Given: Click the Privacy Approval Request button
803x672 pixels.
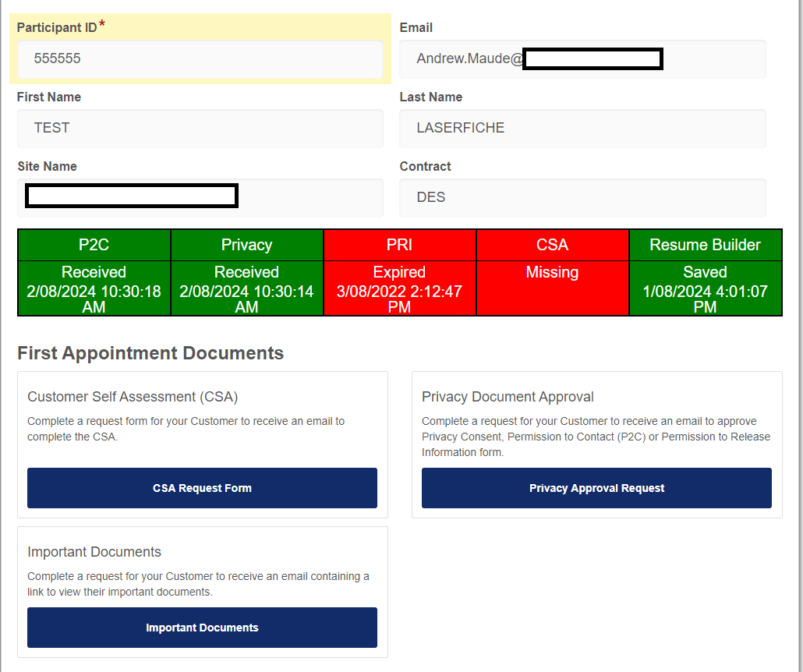Looking at the screenshot, I should (596, 487).
